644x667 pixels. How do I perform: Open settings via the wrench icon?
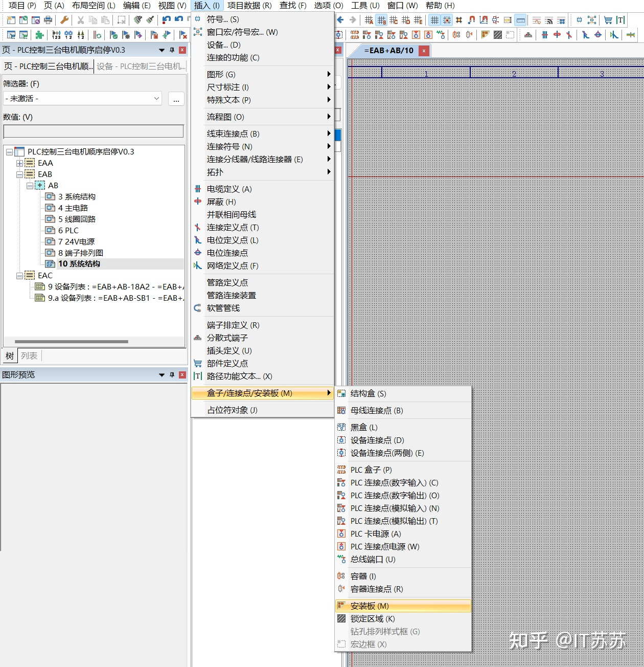point(64,20)
